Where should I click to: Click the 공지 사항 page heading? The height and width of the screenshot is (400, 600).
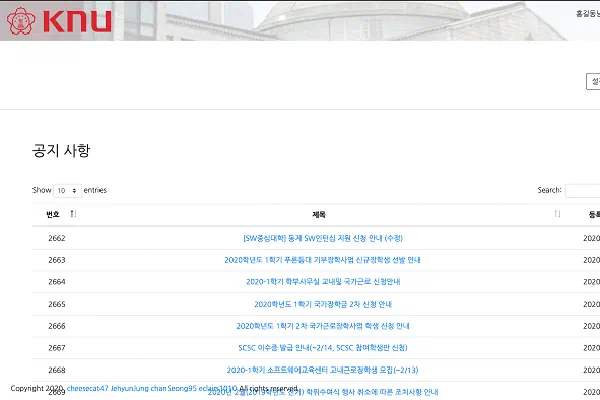(61, 150)
